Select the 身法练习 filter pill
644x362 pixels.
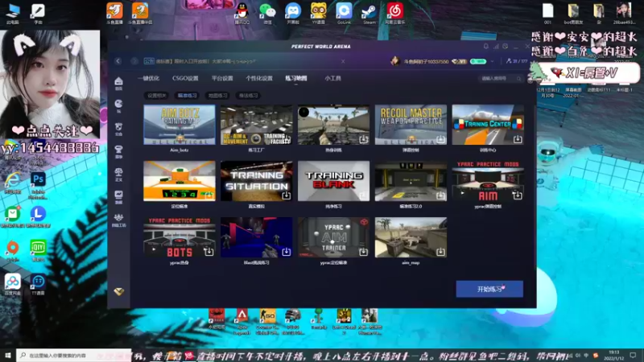[248, 95]
